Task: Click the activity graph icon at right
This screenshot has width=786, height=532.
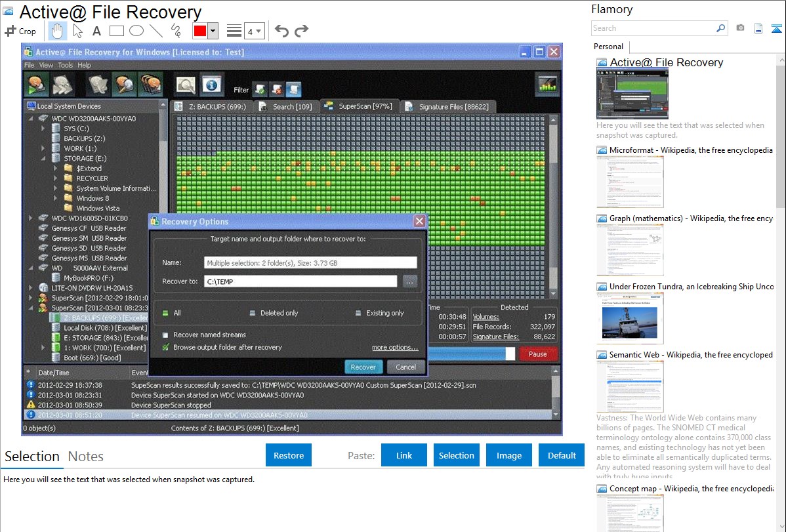Action: (x=547, y=85)
